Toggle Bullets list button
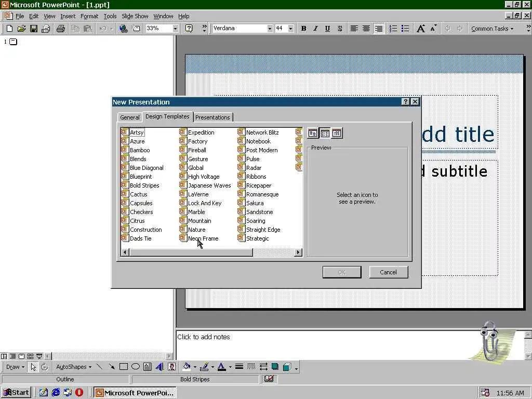The width and height of the screenshot is (532, 399). [405, 29]
